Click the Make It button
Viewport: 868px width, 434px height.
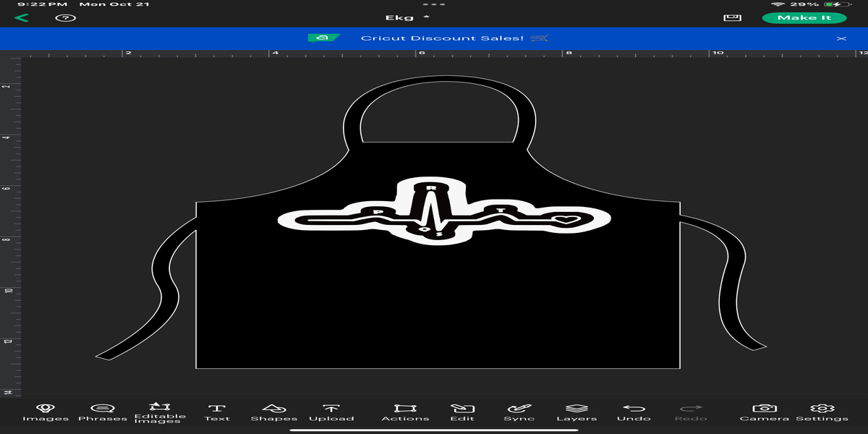click(x=804, y=17)
